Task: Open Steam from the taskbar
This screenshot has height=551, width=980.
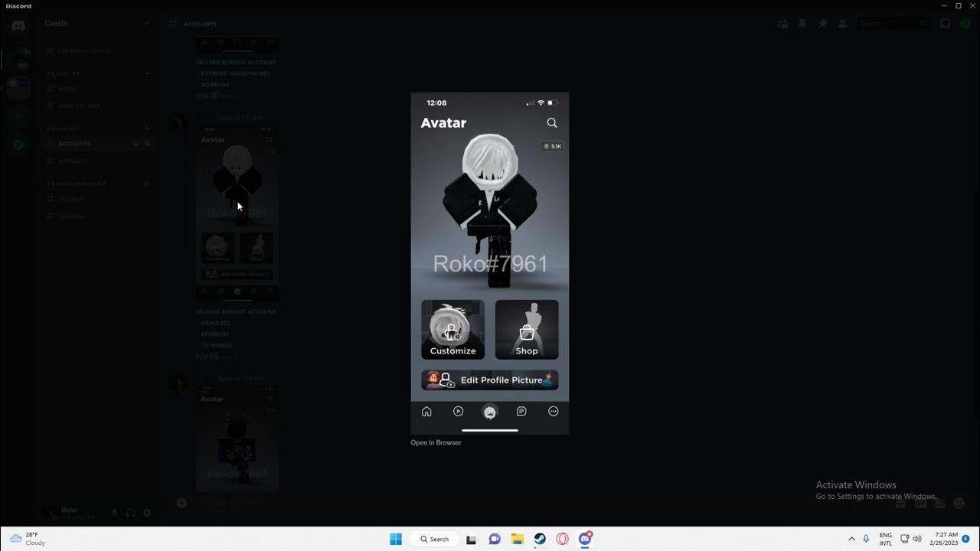Action: tap(540, 539)
